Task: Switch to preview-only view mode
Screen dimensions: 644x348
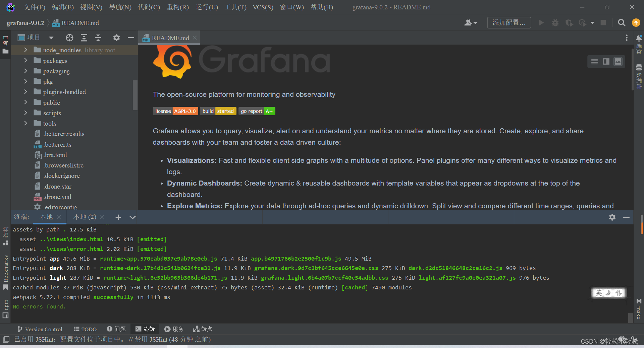Action: 618,62
